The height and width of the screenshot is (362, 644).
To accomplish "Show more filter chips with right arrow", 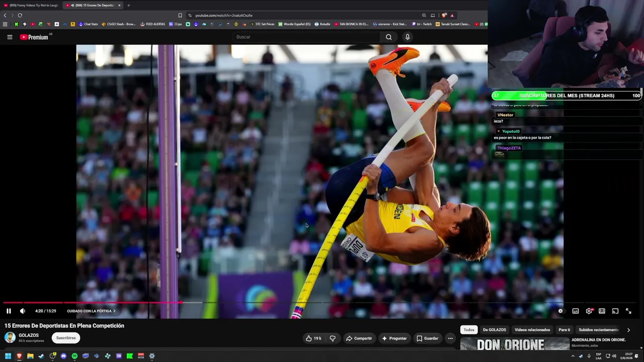I will [628, 330].
